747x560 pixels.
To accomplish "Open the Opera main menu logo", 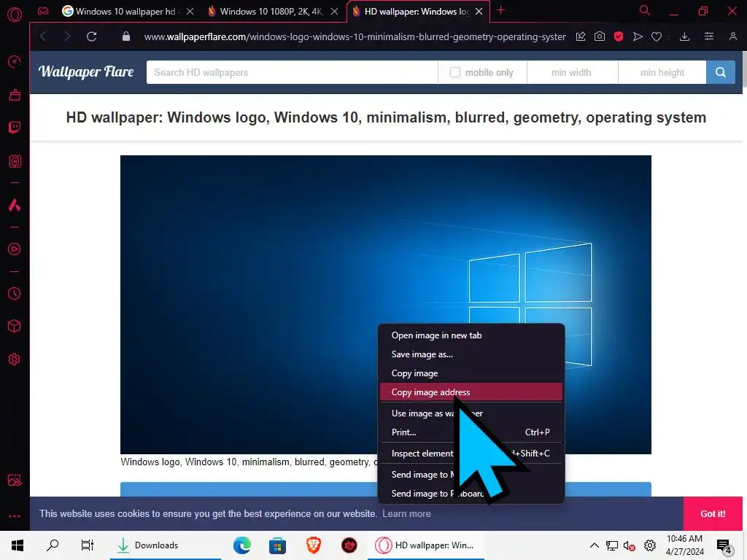I will pyautogui.click(x=15, y=15).
